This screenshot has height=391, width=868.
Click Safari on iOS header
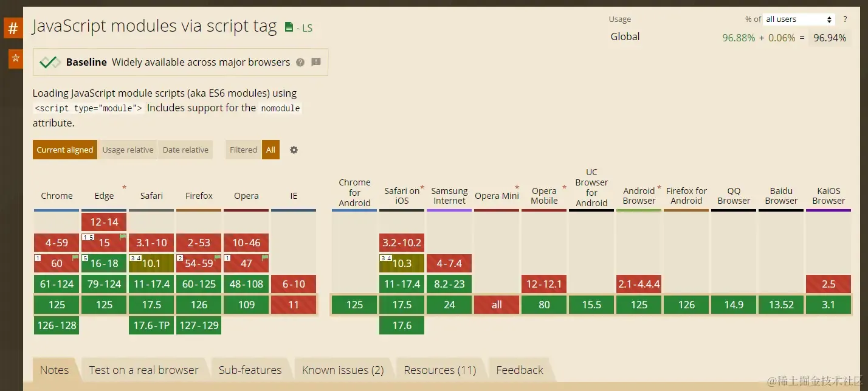click(402, 195)
